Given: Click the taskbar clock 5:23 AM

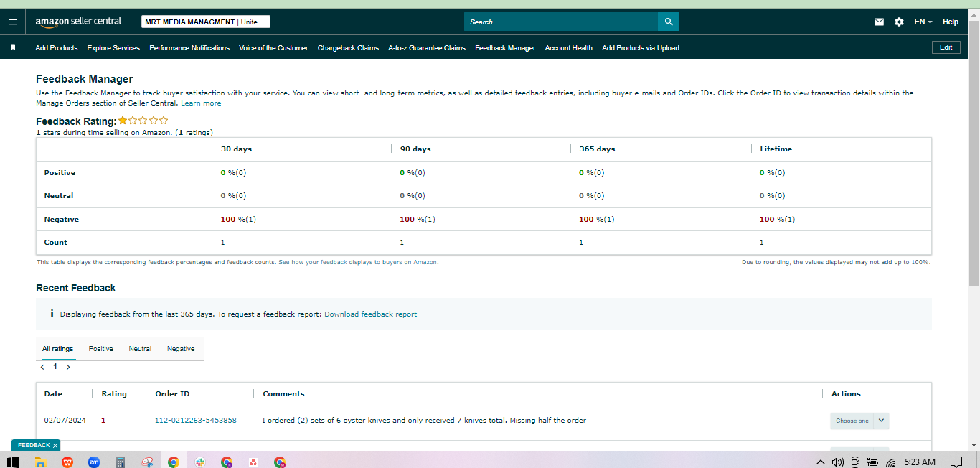Looking at the screenshot, I should (920, 462).
